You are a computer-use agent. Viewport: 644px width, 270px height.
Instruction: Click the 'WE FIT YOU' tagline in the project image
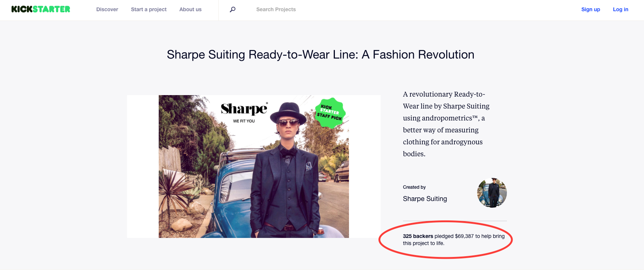(x=244, y=121)
